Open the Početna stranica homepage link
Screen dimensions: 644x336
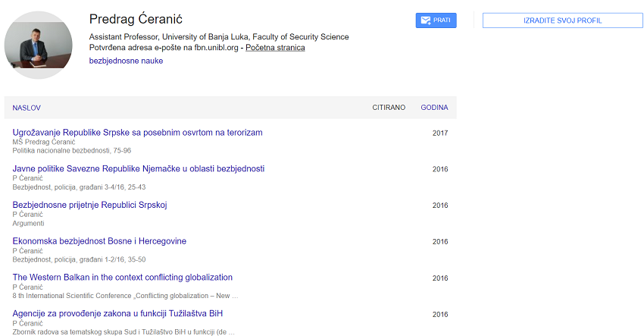275,48
